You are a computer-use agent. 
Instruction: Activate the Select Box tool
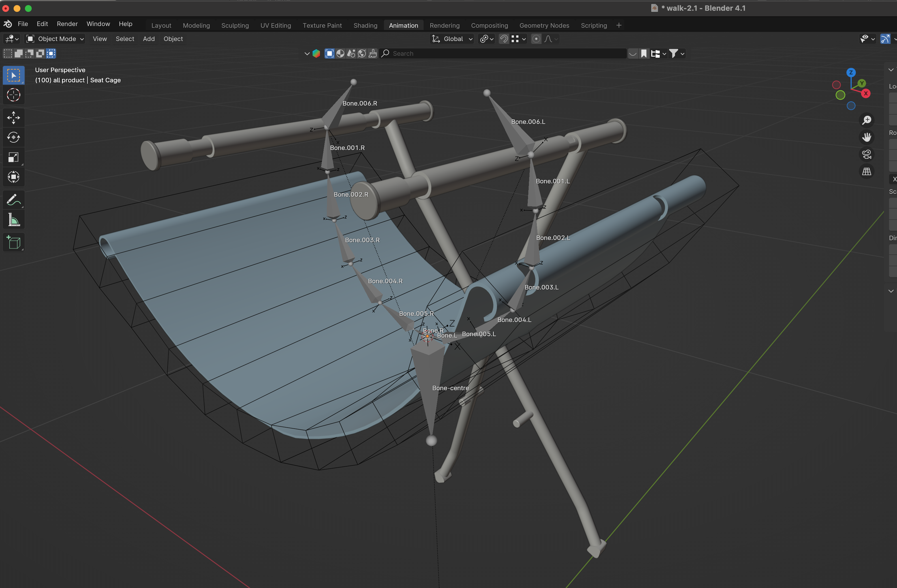tap(14, 75)
